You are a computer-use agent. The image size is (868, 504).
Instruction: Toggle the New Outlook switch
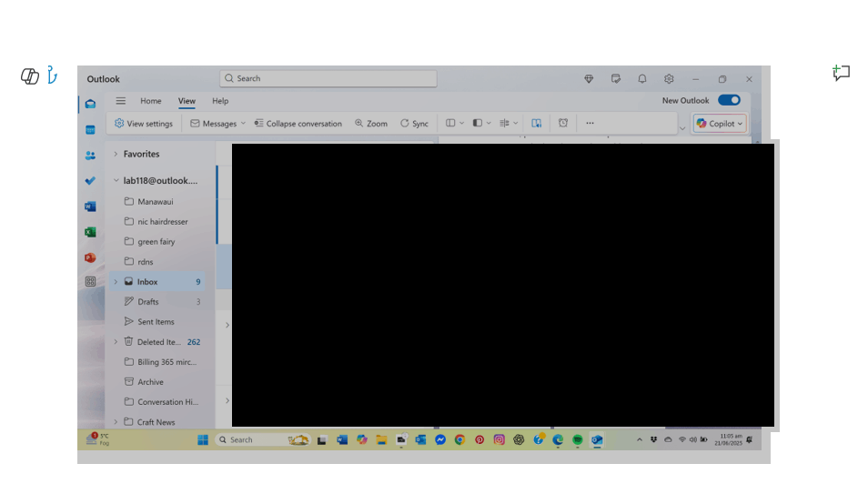tap(729, 100)
